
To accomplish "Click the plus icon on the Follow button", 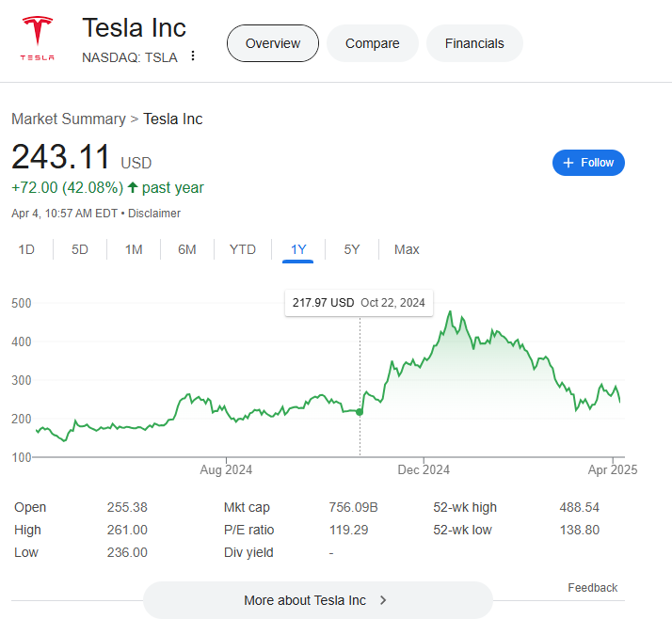I will [568, 163].
